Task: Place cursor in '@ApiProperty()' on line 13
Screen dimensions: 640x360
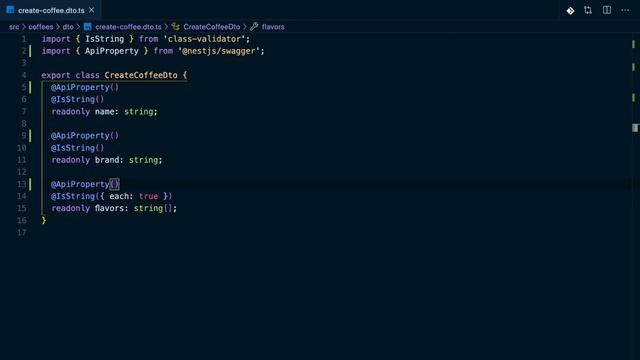Action: [85, 184]
